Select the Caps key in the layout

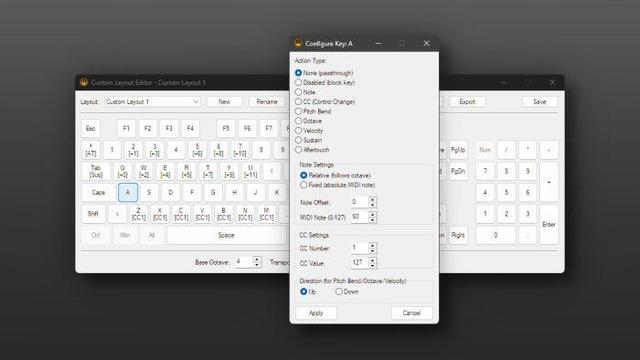pyautogui.click(x=98, y=192)
